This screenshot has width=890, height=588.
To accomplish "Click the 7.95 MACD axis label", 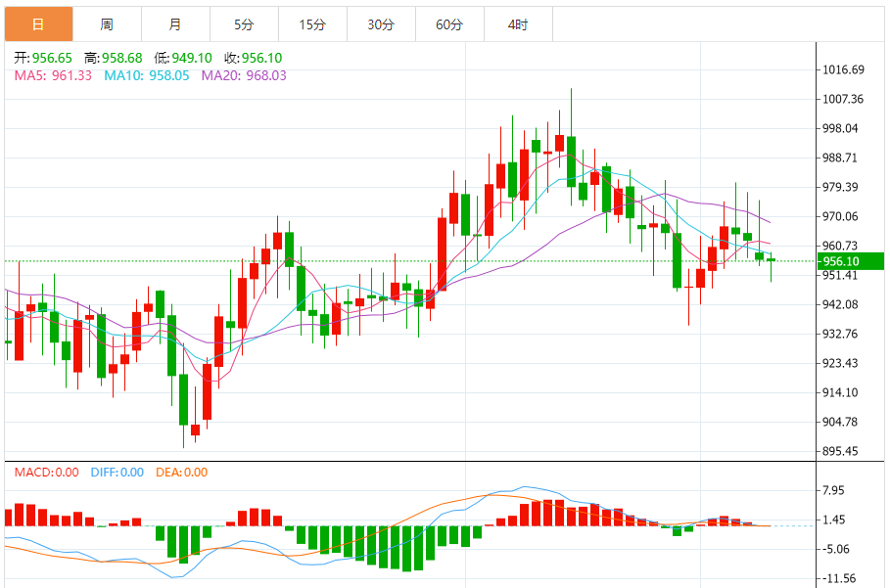I will (x=834, y=490).
